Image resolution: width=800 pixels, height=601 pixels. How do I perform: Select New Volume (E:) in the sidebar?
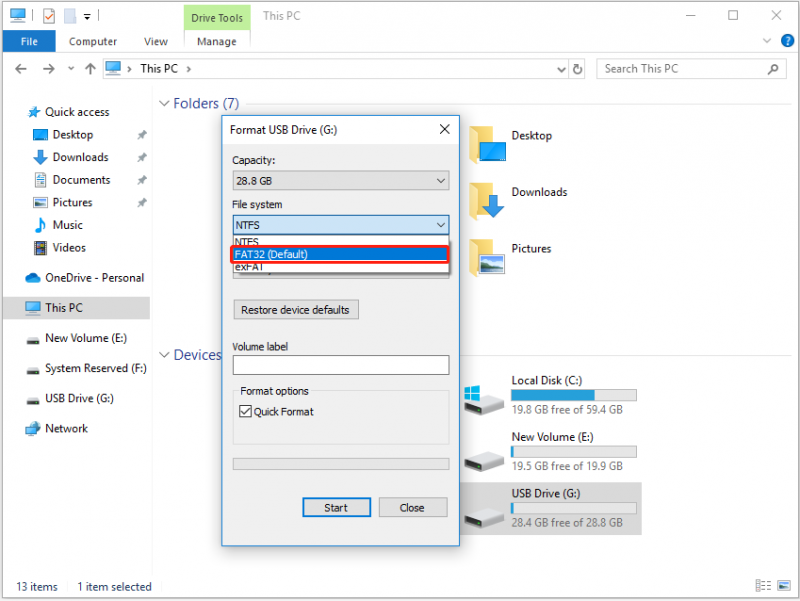(x=86, y=338)
